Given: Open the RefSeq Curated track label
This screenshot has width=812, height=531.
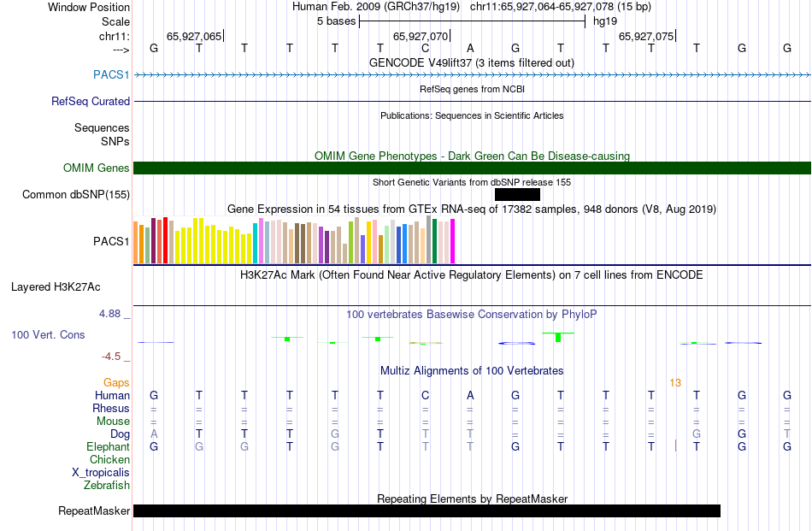Looking at the screenshot, I should pyautogui.click(x=90, y=101).
